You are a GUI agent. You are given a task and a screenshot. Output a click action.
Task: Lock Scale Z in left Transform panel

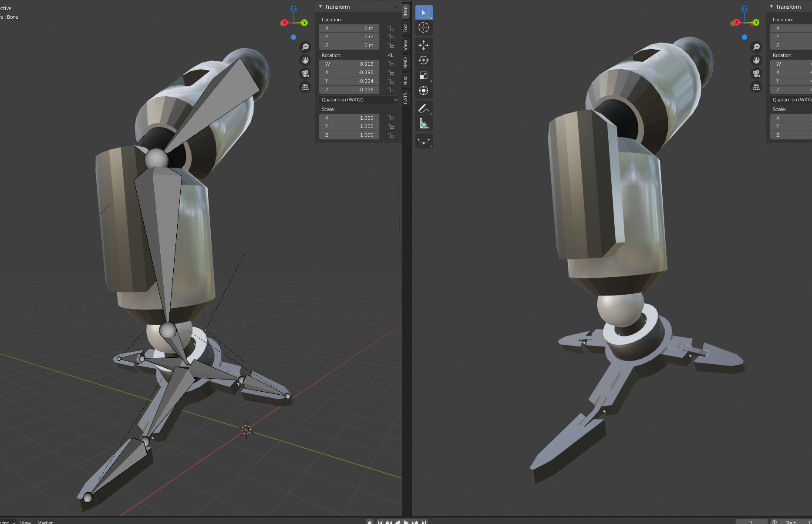(391, 135)
